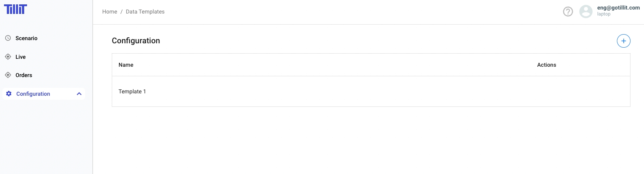Click the Orders sidebar icon

coord(8,75)
